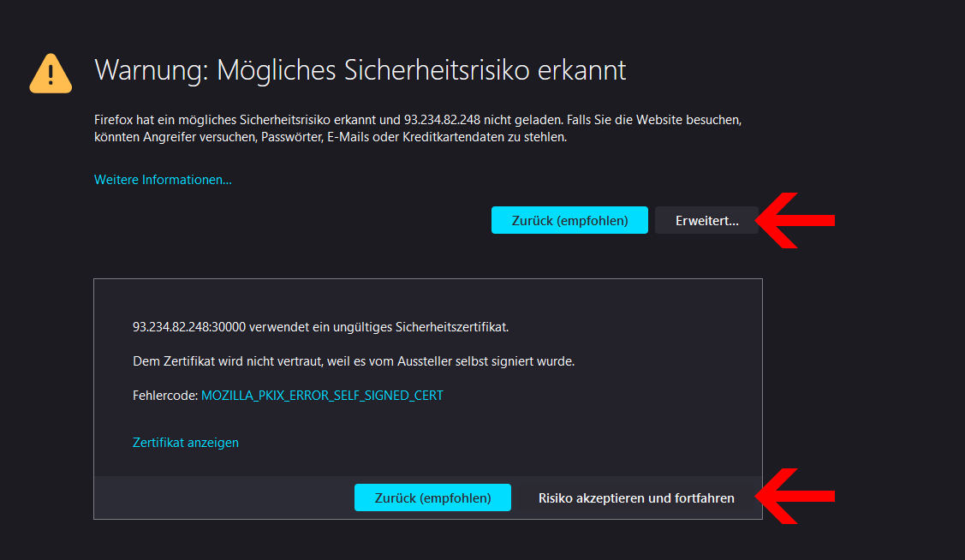The height and width of the screenshot is (560, 965).
Task: Open the MOZILLA_PKIX_ERROR_SELF_SIGNED_CERT error code link
Action: tap(322, 396)
